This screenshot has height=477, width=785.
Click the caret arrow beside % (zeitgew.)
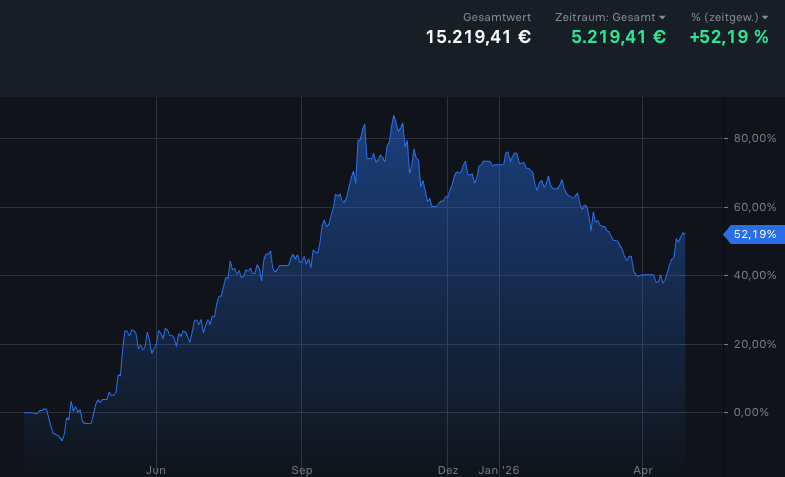(x=765, y=18)
